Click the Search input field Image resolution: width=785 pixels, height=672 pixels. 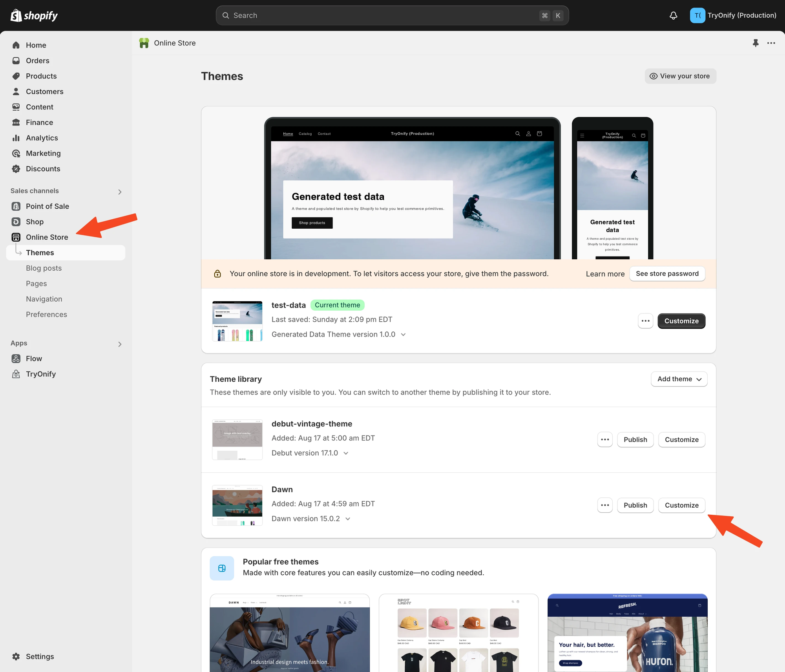click(x=392, y=15)
